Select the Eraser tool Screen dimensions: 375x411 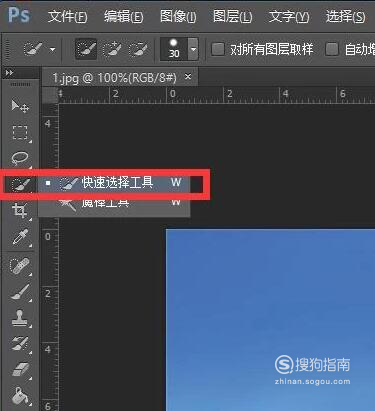point(20,370)
